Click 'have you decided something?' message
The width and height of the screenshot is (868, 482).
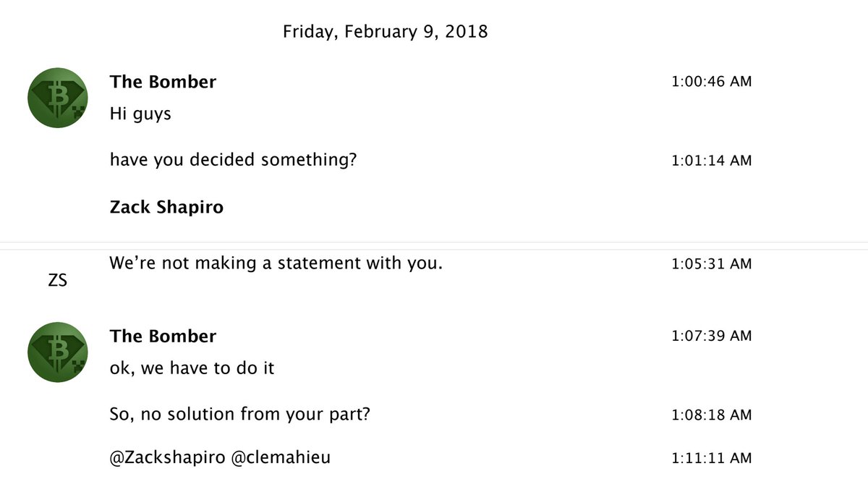click(233, 160)
